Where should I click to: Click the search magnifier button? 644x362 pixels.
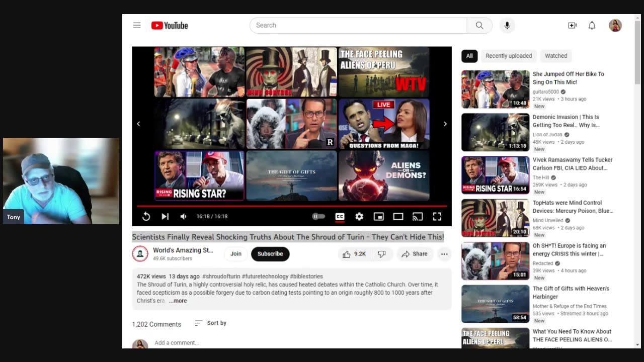479,25
